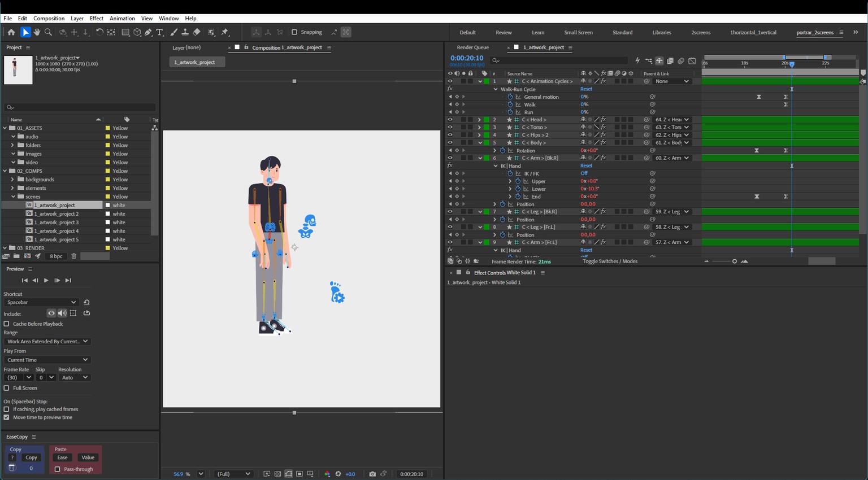Click the Value paste button
This screenshot has height=480, width=868.
click(88, 457)
